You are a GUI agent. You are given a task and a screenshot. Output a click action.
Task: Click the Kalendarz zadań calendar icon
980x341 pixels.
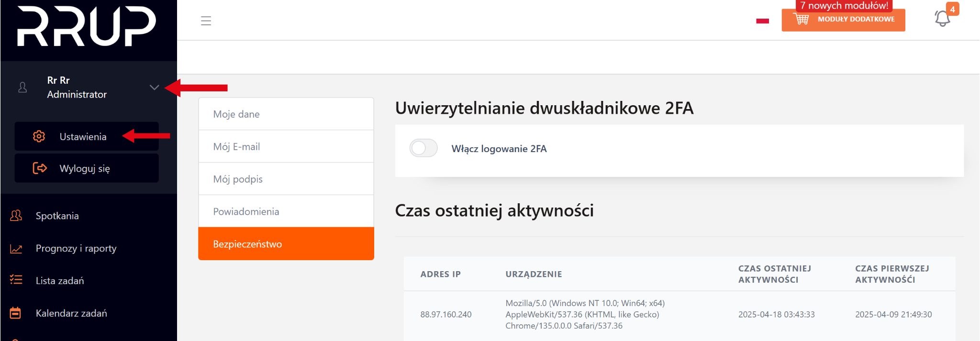(x=16, y=313)
